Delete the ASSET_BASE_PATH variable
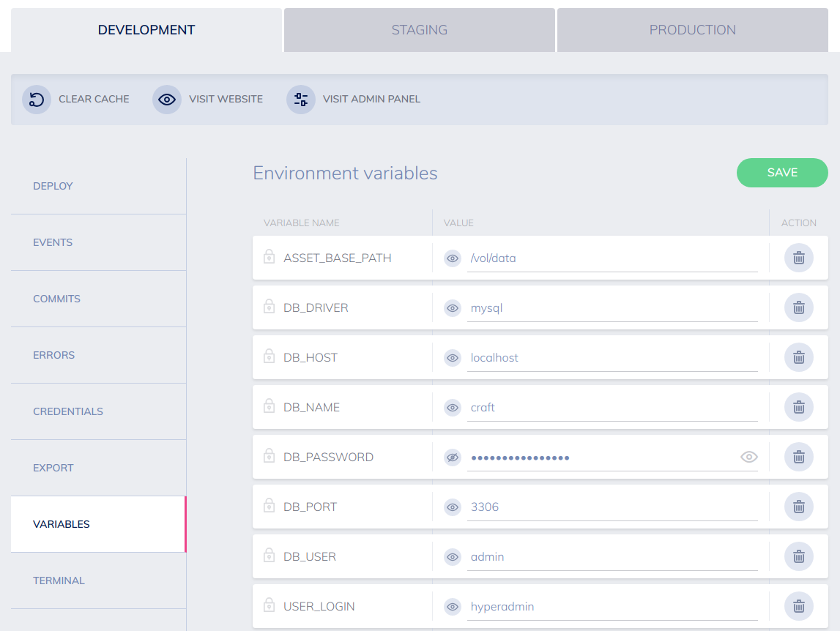840x631 pixels. pyautogui.click(x=799, y=258)
